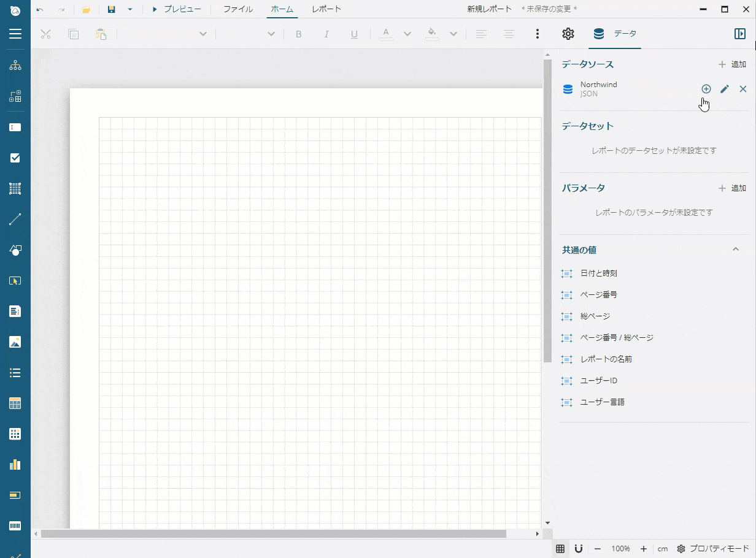Viewport: 756px width, 558px height.
Task: Zoom out with minus button
Action: (x=598, y=549)
